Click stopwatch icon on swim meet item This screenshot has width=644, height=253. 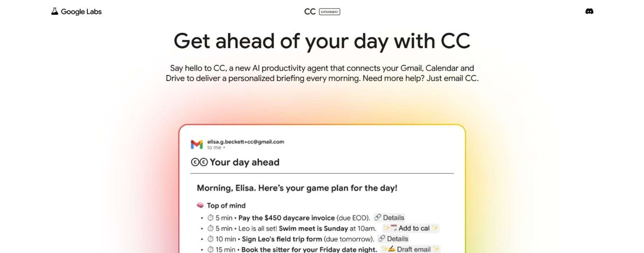[x=210, y=228]
